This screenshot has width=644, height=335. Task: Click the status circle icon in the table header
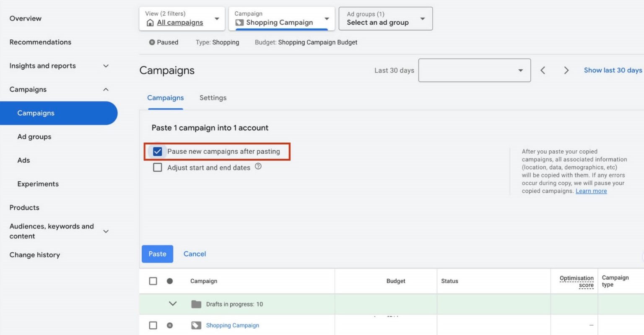[170, 281]
